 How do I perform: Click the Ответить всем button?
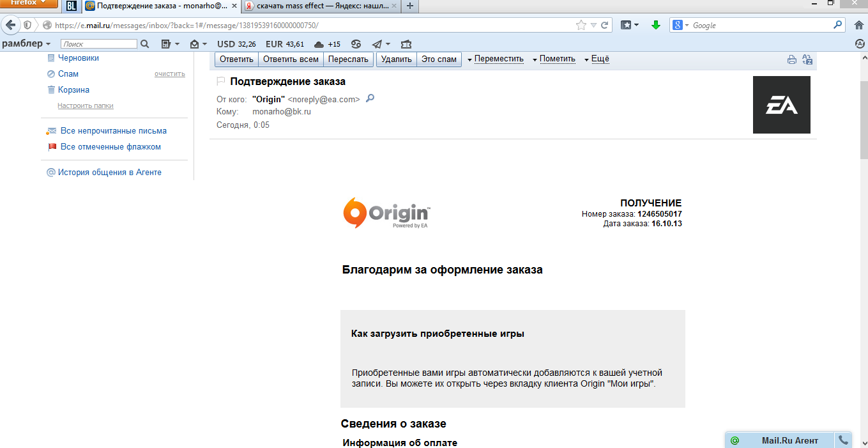coord(291,59)
